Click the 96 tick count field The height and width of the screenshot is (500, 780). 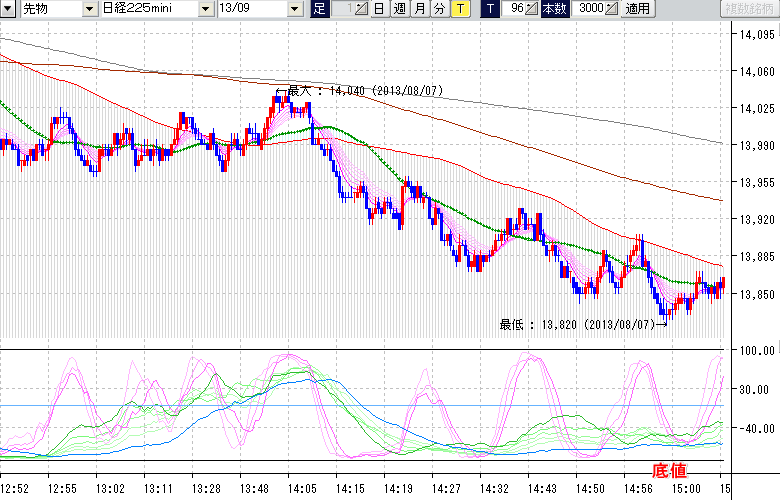click(514, 9)
